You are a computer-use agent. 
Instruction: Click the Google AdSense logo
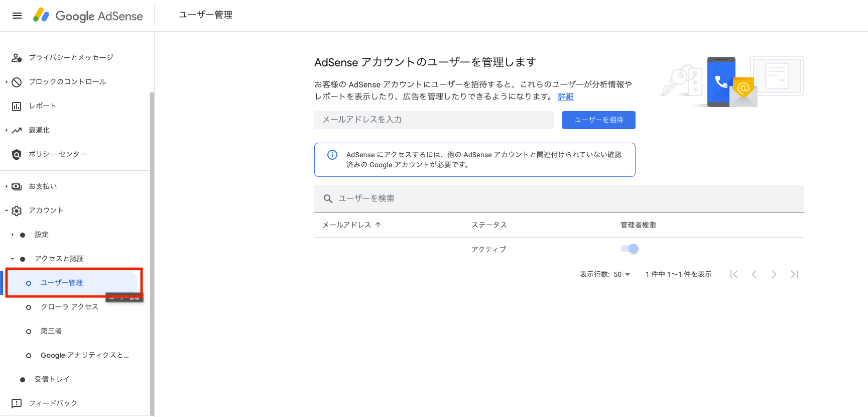(88, 16)
